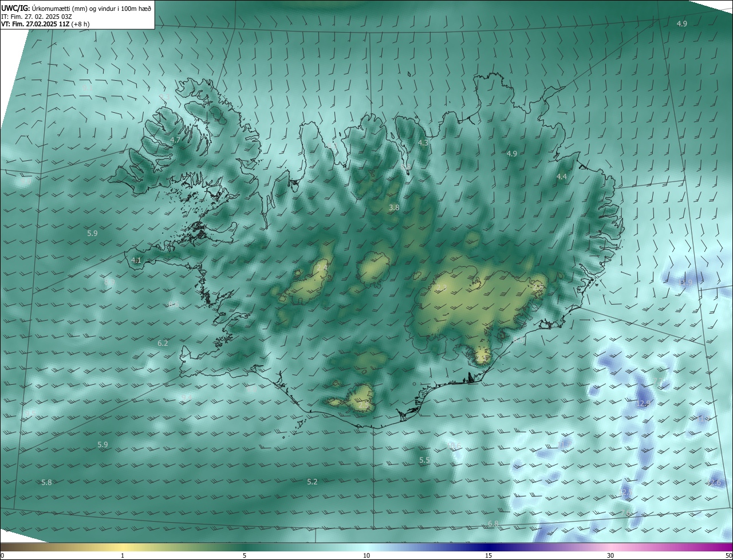Select the 6.2 value label
Image resolution: width=733 pixels, height=560 pixels.
pos(163,344)
